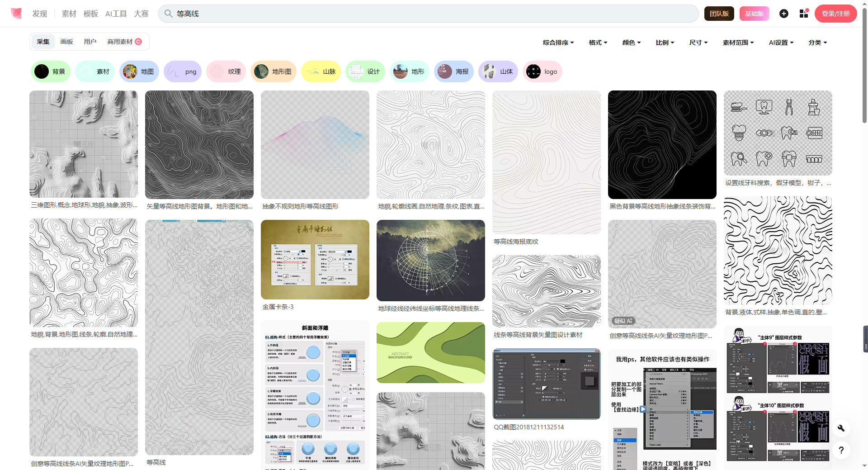The height and width of the screenshot is (470, 868).
Task: Click the 基础版 button
Action: click(755, 14)
